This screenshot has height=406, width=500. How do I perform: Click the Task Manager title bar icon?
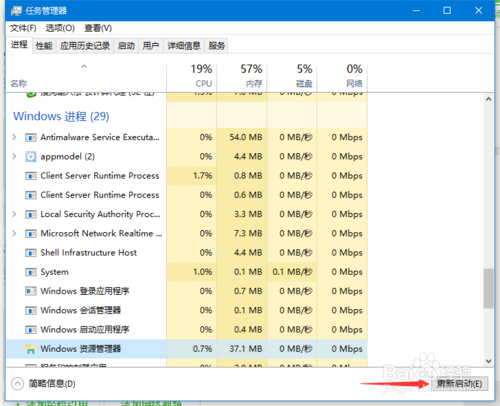[16, 11]
